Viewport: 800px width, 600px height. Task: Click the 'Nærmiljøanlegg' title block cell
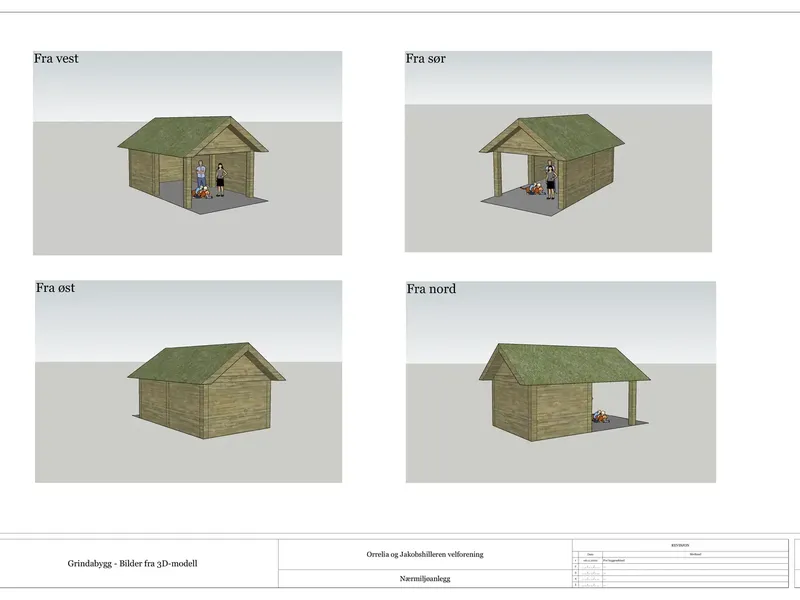click(425, 579)
